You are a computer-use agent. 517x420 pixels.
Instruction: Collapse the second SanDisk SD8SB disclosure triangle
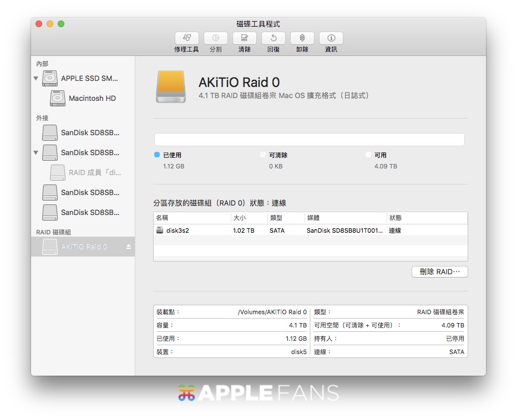coord(36,152)
